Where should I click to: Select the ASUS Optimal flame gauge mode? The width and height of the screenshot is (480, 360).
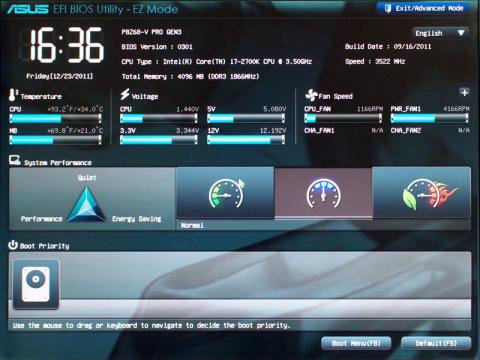(x=422, y=193)
